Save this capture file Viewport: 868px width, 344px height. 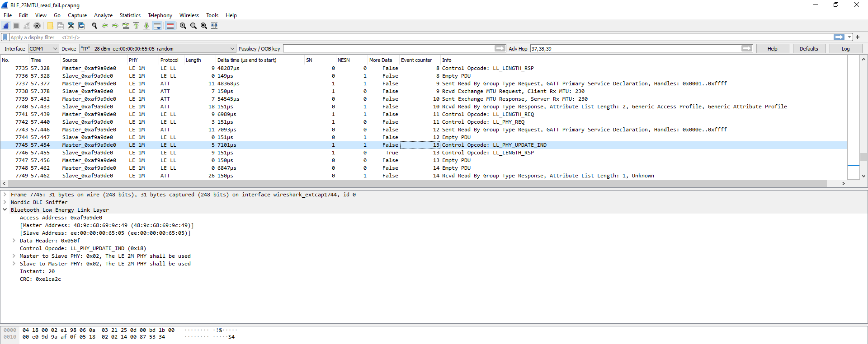coord(61,26)
